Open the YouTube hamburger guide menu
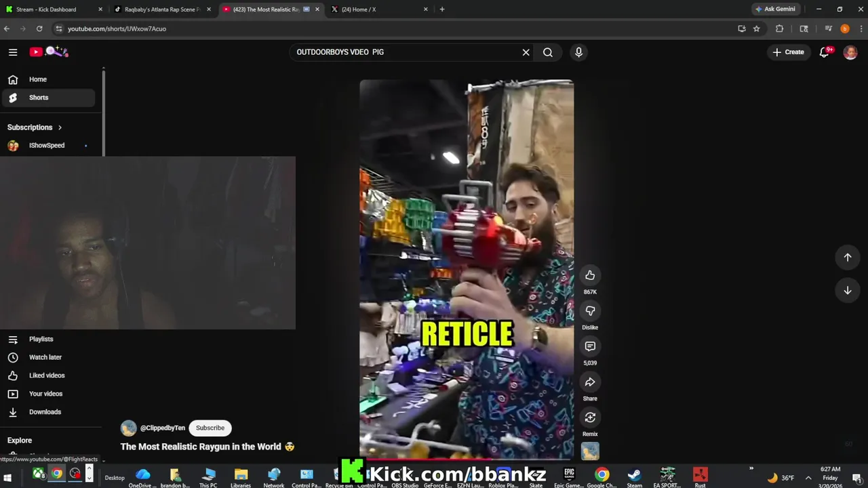Screen dimensions: 868x488 pos(13,52)
